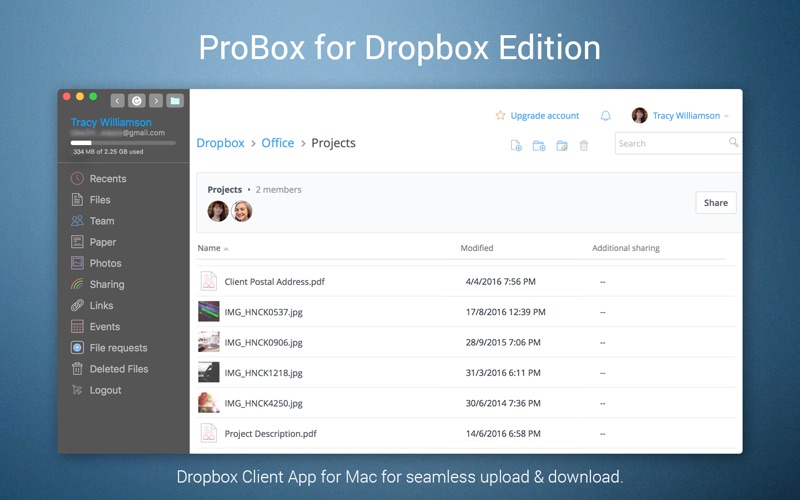Click the first member avatar in Projects

218,211
